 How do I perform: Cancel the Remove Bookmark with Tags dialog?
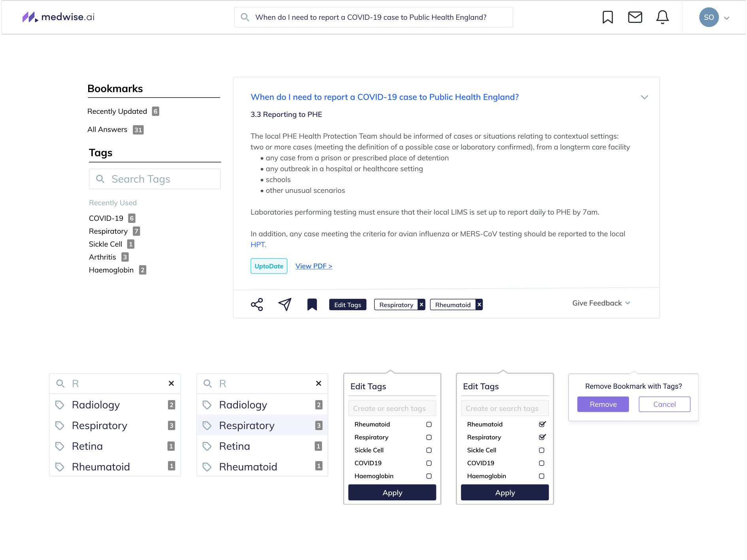pyautogui.click(x=664, y=404)
